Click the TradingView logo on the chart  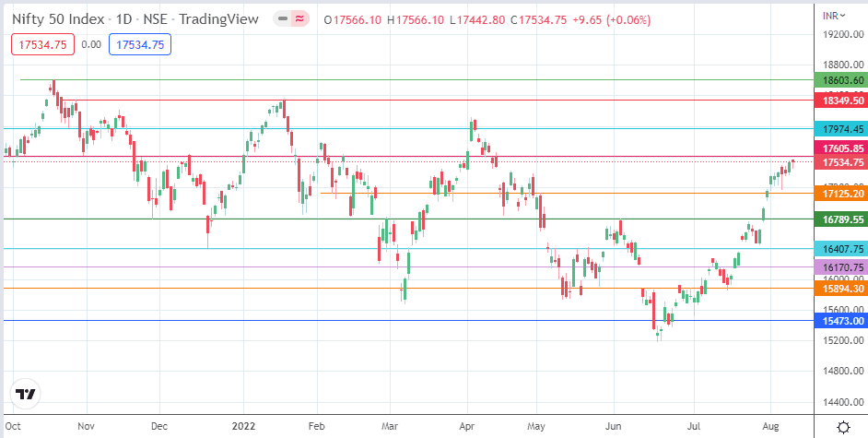pos(26,395)
